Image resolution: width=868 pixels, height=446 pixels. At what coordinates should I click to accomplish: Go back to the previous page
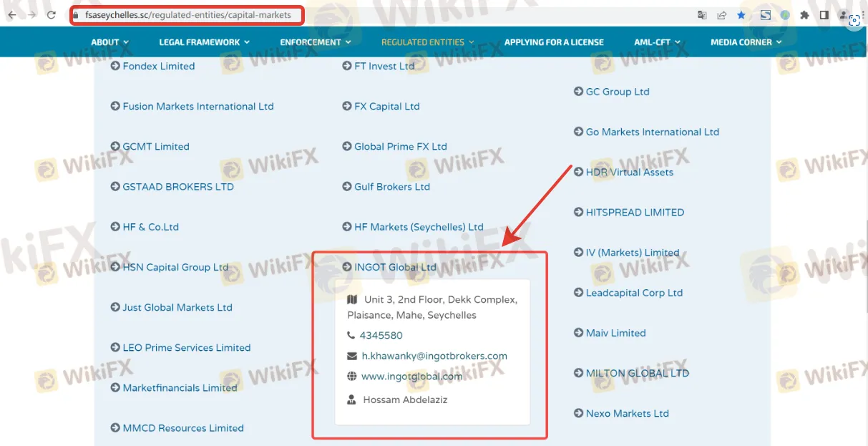tap(12, 14)
